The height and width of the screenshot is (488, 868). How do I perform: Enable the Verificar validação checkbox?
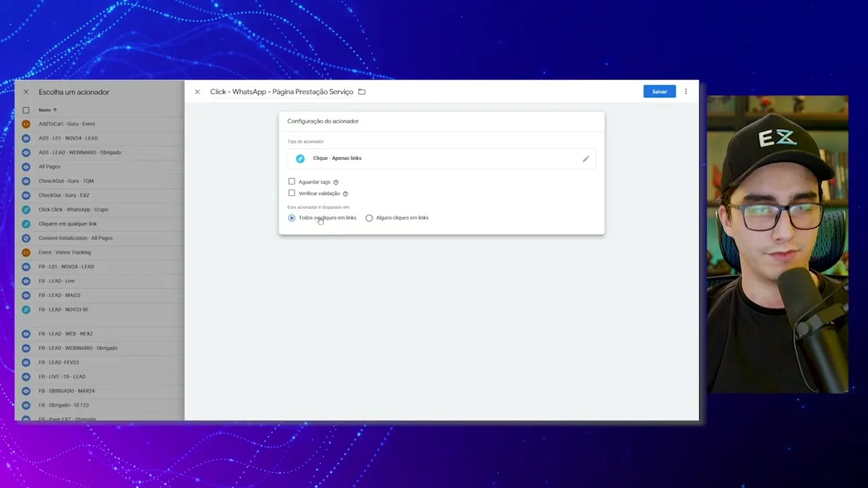click(x=292, y=193)
